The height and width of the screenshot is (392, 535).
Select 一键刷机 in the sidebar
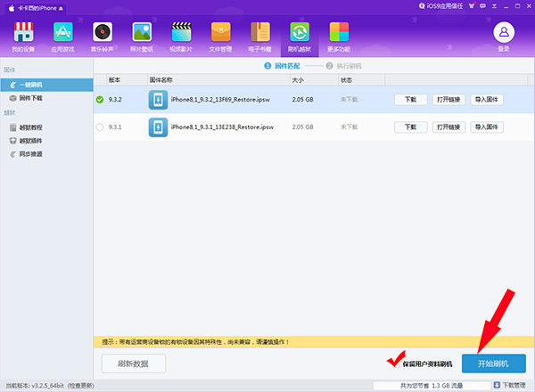coord(46,85)
